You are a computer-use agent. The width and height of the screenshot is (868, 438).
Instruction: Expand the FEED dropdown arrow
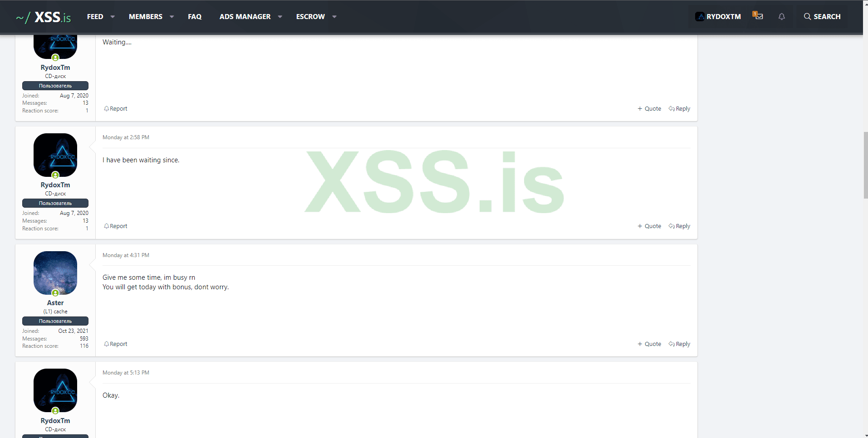tap(113, 17)
